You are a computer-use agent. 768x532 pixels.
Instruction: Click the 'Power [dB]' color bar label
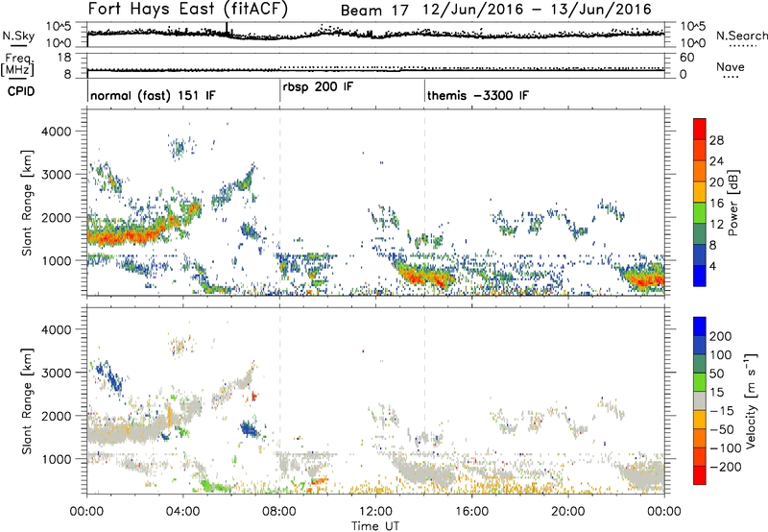[732, 203]
